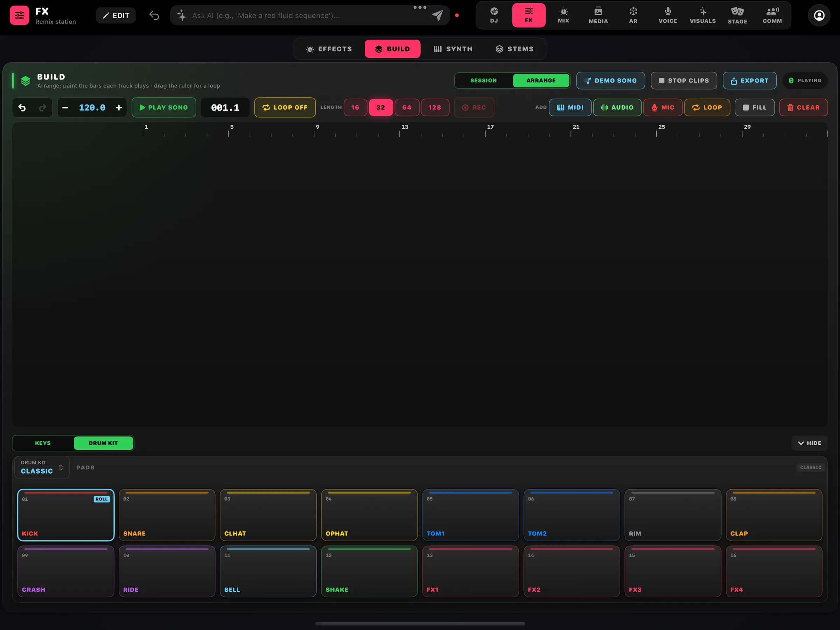Open the BUILD tab
Image resolution: width=840 pixels, height=630 pixels.
pyautogui.click(x=392, y=49)
